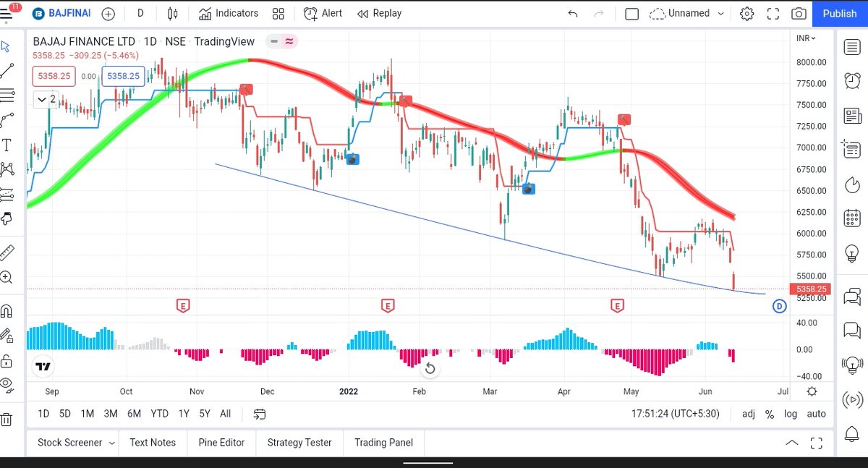Click the blue D dividend marker
The image size is (868, 468).
click(x=780, y=306)
